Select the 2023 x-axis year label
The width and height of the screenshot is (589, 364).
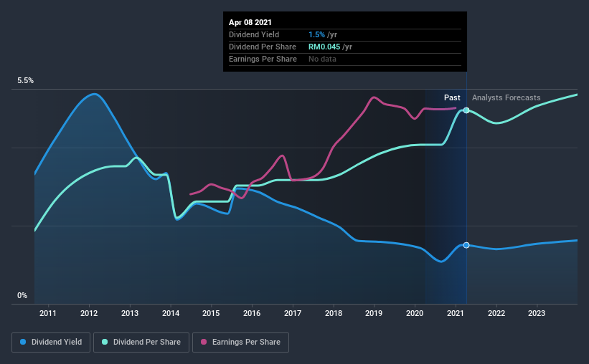(537, 313)
